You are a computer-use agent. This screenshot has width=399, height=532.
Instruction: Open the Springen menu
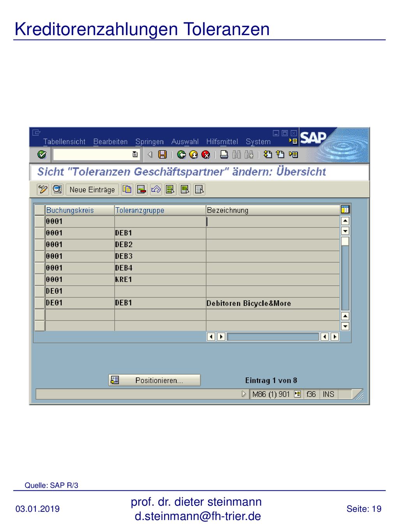click(x=150, y=142)
